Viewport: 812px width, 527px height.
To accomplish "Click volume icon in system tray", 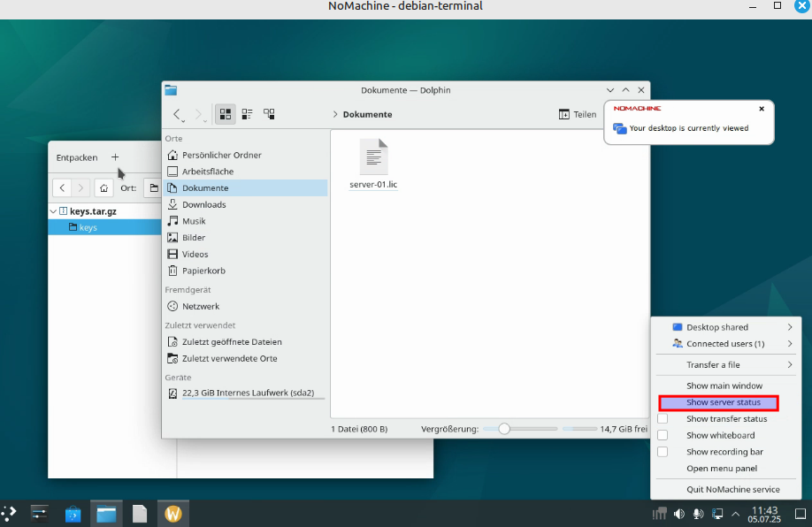I will click(x=679, y=514).
